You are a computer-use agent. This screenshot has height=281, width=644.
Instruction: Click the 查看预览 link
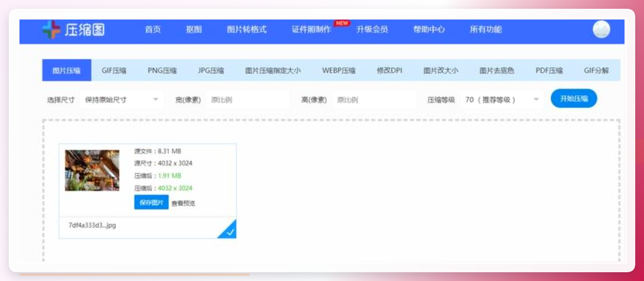coord(183,203)
